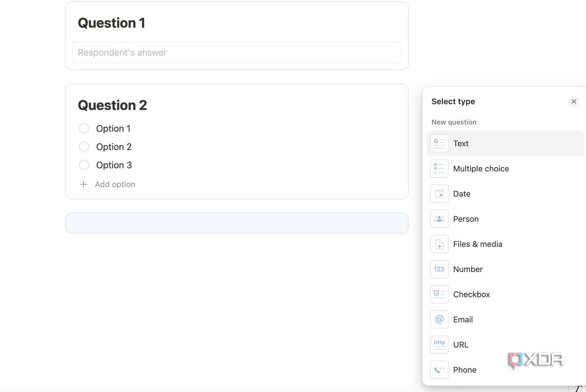Click the Respondent's answer field
Image resolution: width=586 pixels, height=392 pixels.
click(x=237, y=53)
